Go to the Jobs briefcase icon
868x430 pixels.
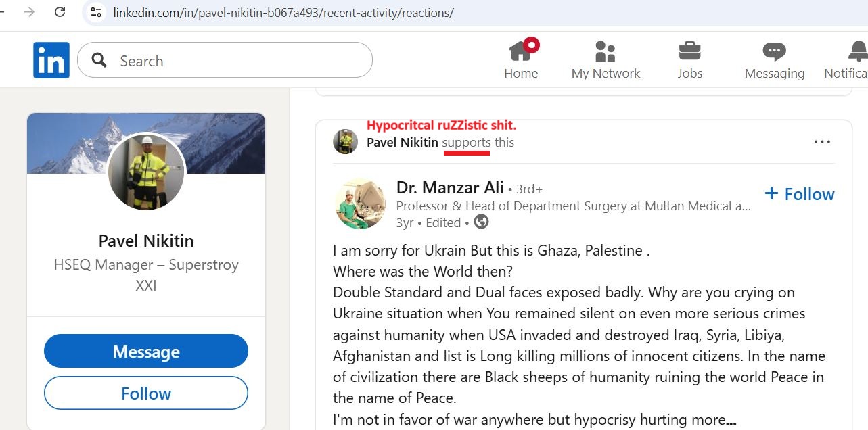(689, 51)
